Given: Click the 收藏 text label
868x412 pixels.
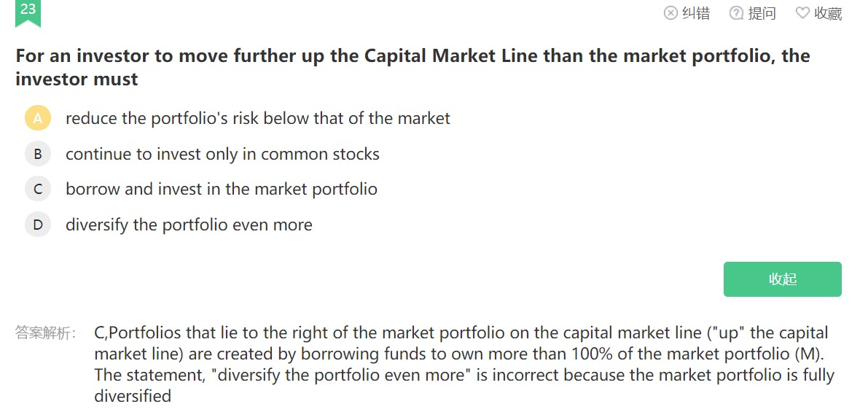Looking at the screenshot, I should (828, 13).
